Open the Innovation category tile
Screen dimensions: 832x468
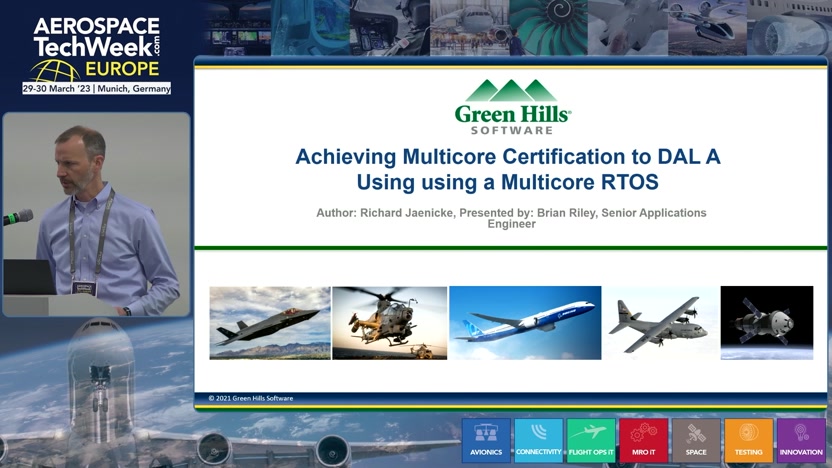[801, 440]
